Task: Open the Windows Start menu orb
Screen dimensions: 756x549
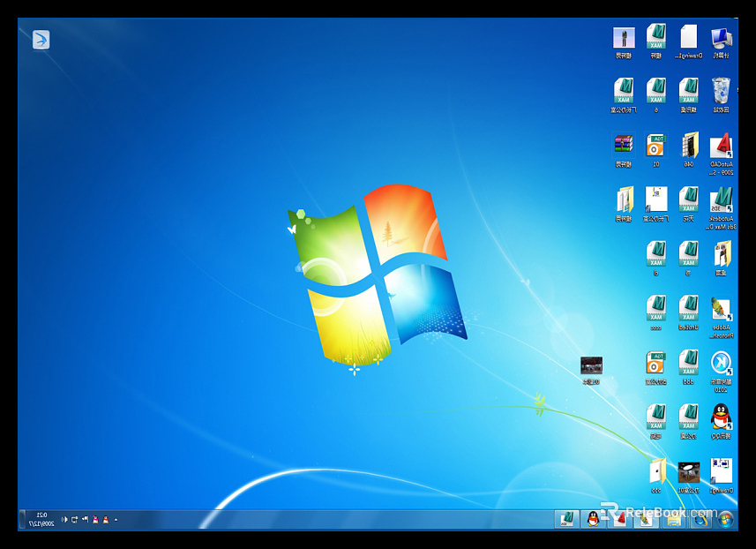Action: [x=726, y=519]
